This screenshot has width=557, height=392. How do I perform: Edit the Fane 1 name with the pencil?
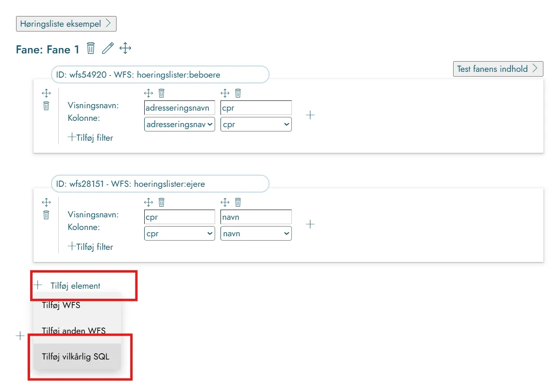108,48
